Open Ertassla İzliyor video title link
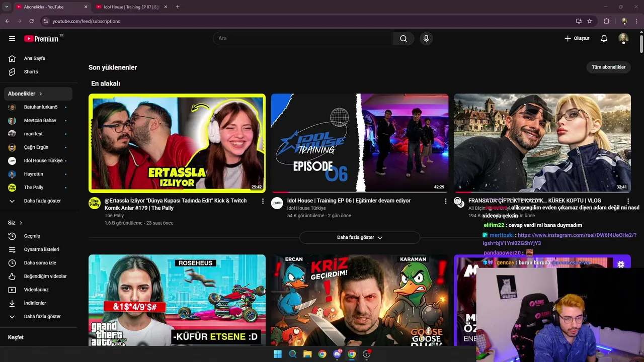Screen dimensions: 644x362 (176, 204)
